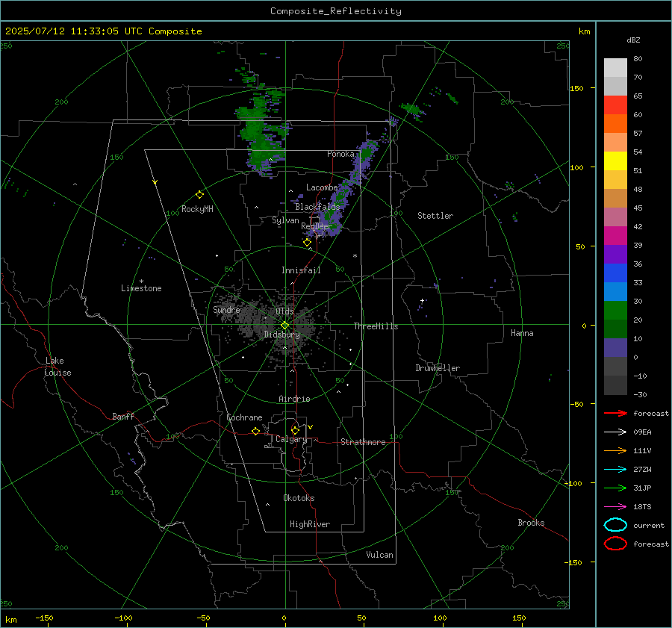672x628 pixels.
Task: Click the Olds label near the radar center
Action: tap(284, 311)
